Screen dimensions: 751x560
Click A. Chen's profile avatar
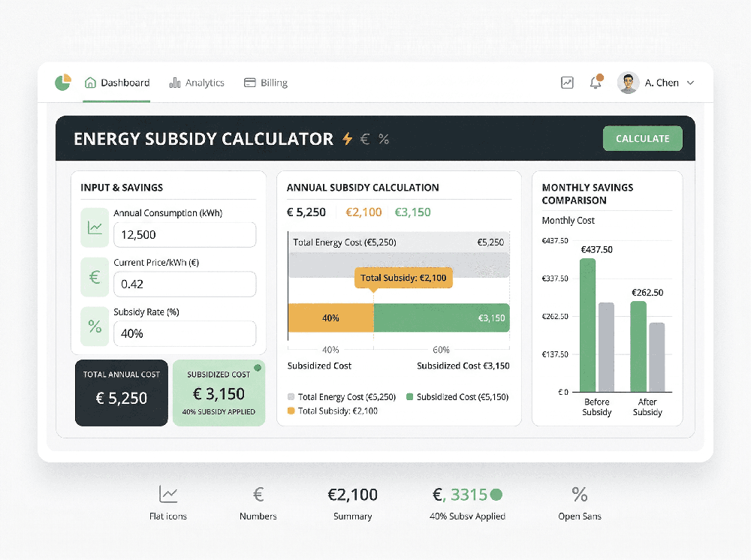[x=628, y=83]
